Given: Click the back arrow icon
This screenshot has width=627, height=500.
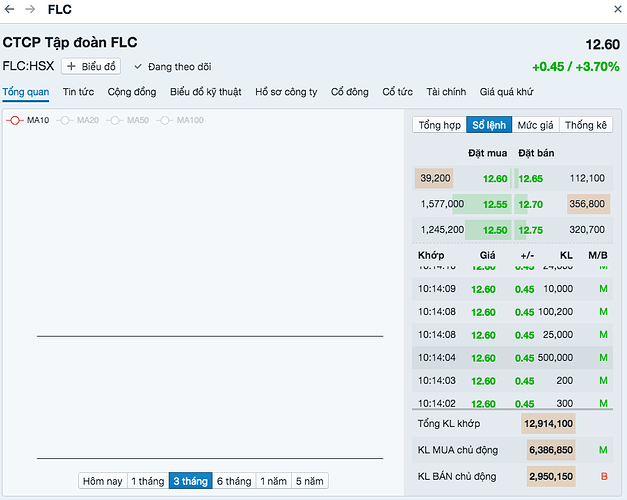Looking at the screenshot, I should (x=9, y=9).
